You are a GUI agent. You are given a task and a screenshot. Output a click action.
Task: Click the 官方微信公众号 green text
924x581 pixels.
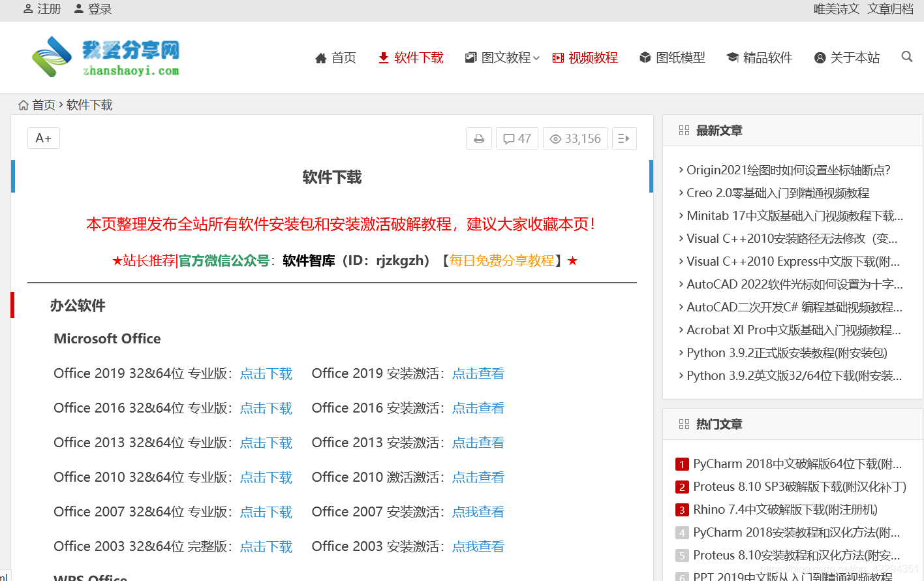pos(224,260)
